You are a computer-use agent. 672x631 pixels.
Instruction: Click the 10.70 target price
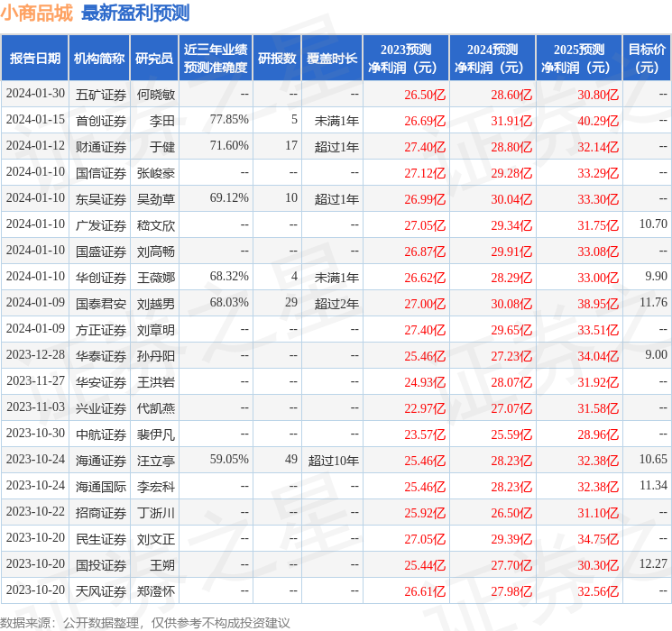653,224
